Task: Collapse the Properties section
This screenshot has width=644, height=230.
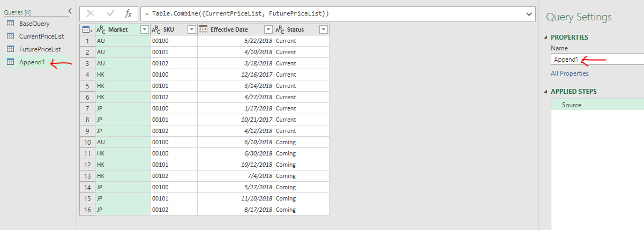Action: click(x=546, y=37)
